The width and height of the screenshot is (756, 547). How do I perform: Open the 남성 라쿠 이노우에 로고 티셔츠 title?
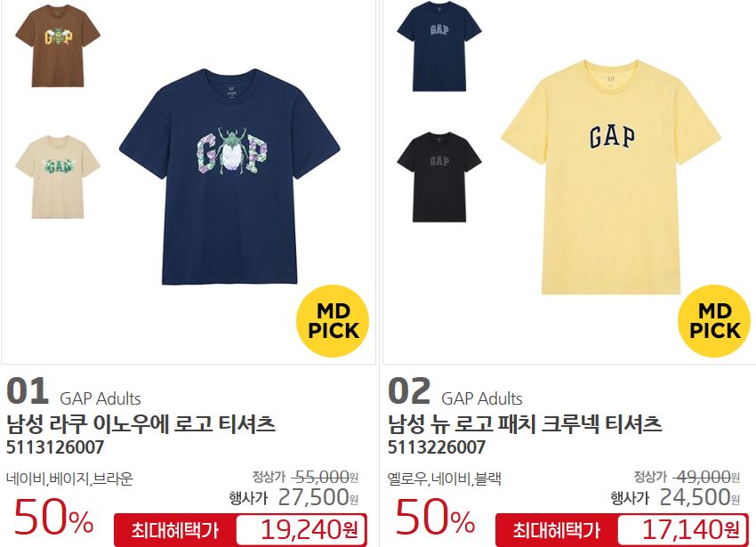141,424
